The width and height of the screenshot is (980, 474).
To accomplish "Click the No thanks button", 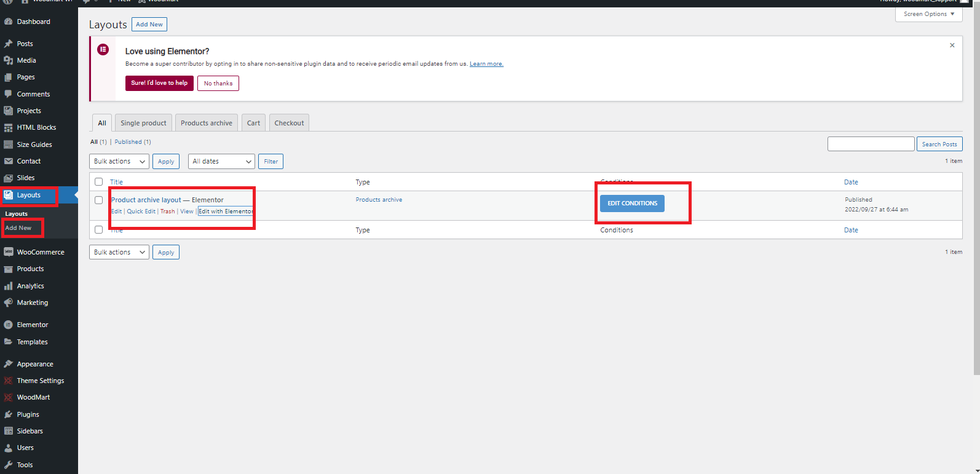I will point(218,83).
